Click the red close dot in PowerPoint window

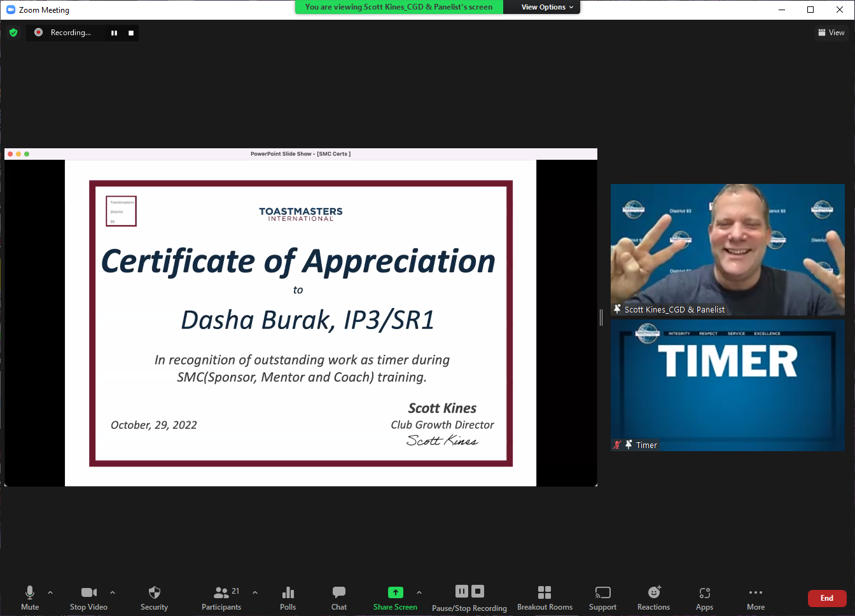click(x=10, y=154)
